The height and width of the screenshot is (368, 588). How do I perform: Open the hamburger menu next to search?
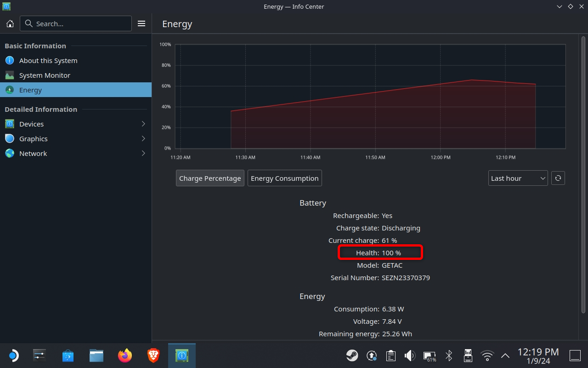pos(141,23)
